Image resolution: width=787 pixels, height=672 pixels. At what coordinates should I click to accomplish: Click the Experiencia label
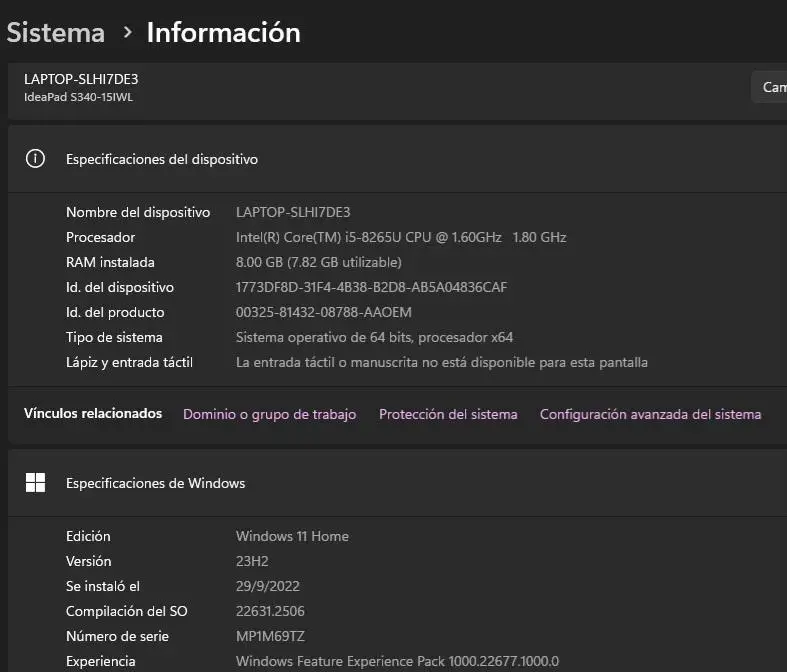[x=100, y=662]
